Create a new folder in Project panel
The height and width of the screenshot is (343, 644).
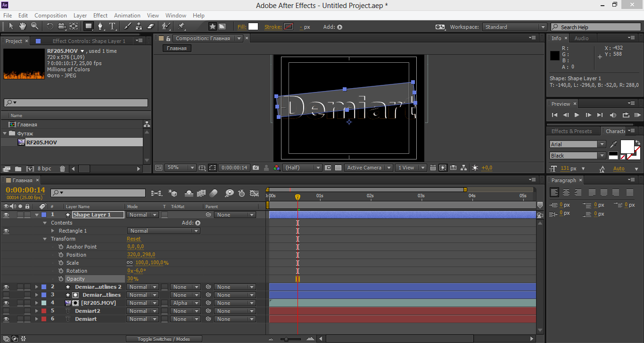(x=18, y=168)
